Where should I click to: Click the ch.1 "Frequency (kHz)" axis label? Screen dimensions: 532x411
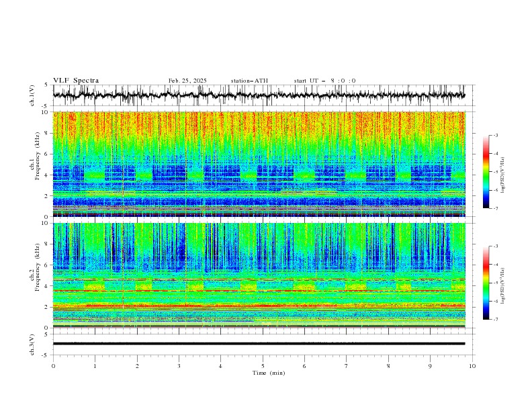click(38, 156)
